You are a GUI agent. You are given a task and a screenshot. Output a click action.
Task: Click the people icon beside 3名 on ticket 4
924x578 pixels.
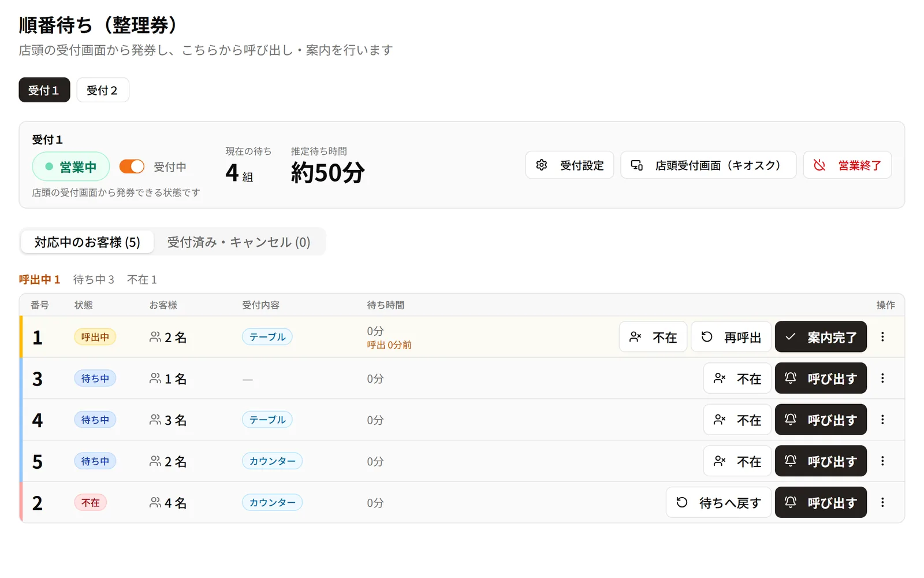point(155,420)
